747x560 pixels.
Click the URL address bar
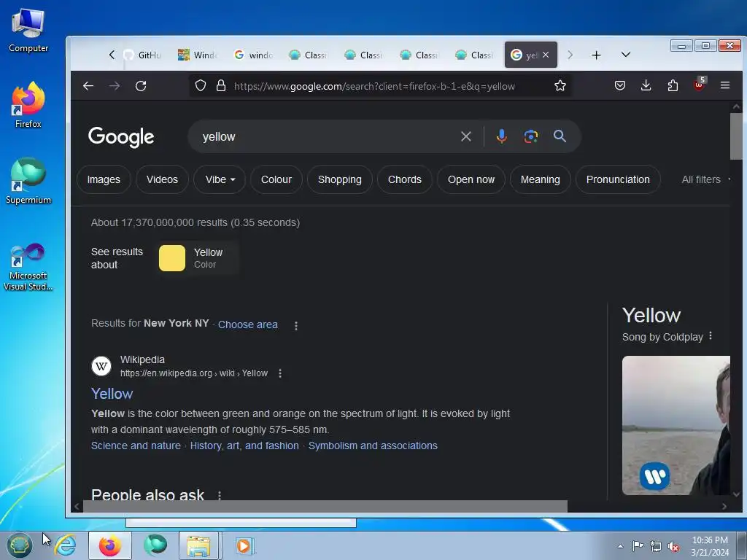point(374,86)
